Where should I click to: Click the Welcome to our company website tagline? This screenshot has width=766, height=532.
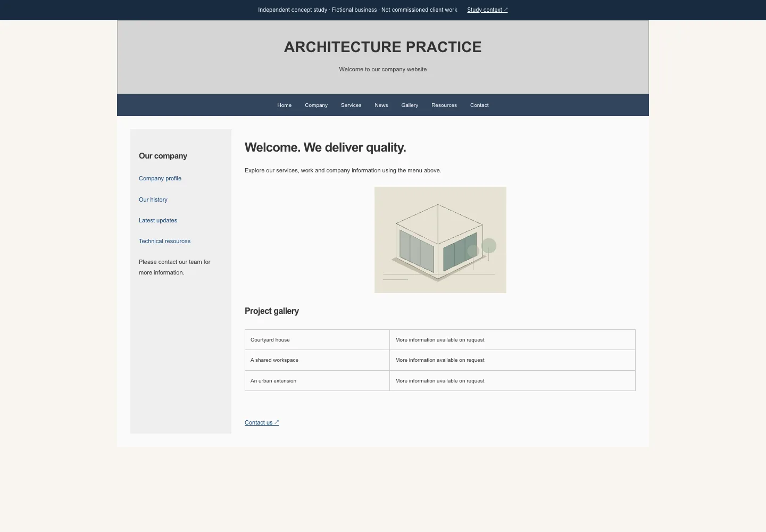tap(383, 69)
